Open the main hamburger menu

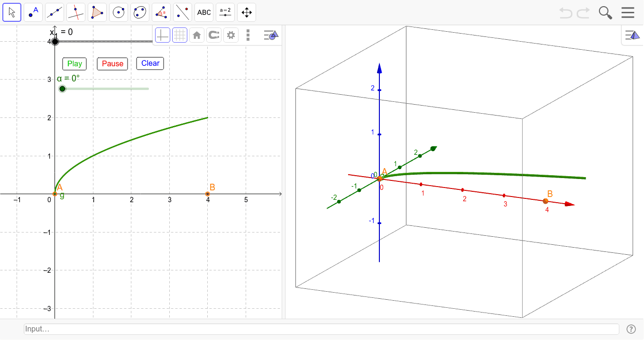pyautogui.click(x=628, y=12)
